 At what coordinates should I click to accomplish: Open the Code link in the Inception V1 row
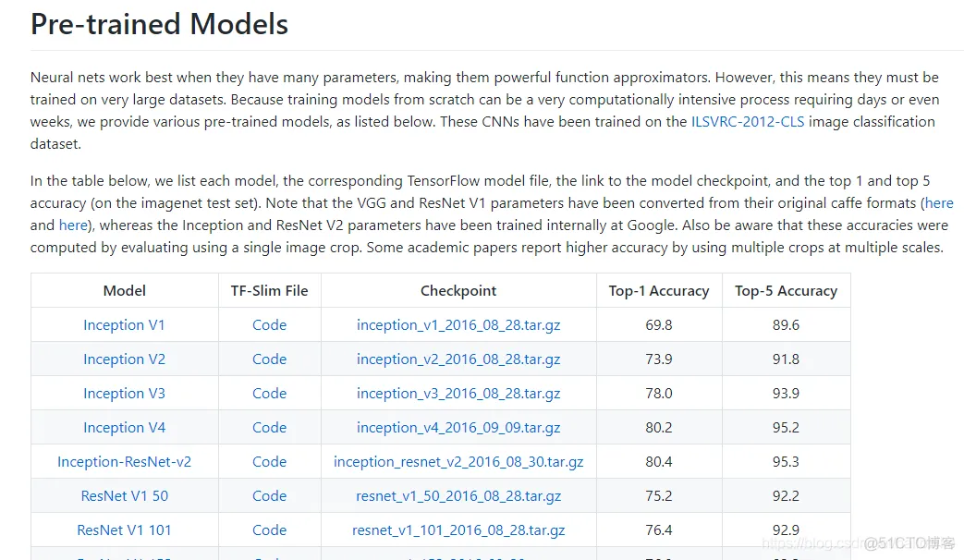tap(269, 324)
